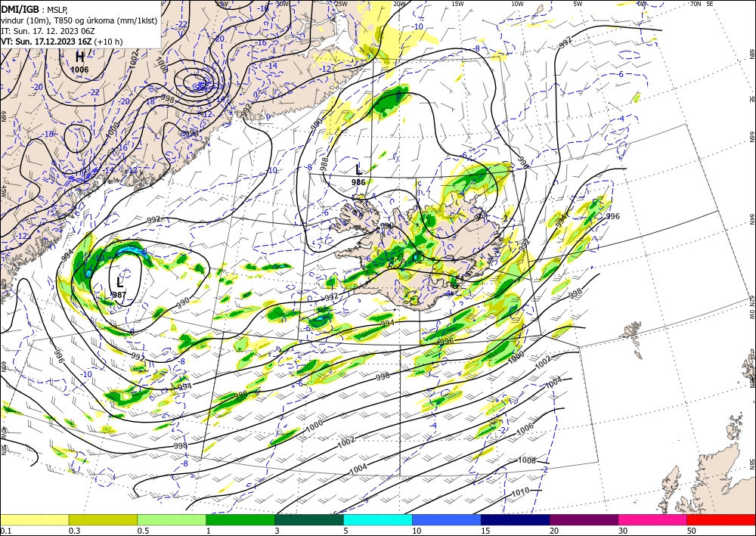Click the legend scale value 50
The image size is (756, 536).
coord(692,531)
